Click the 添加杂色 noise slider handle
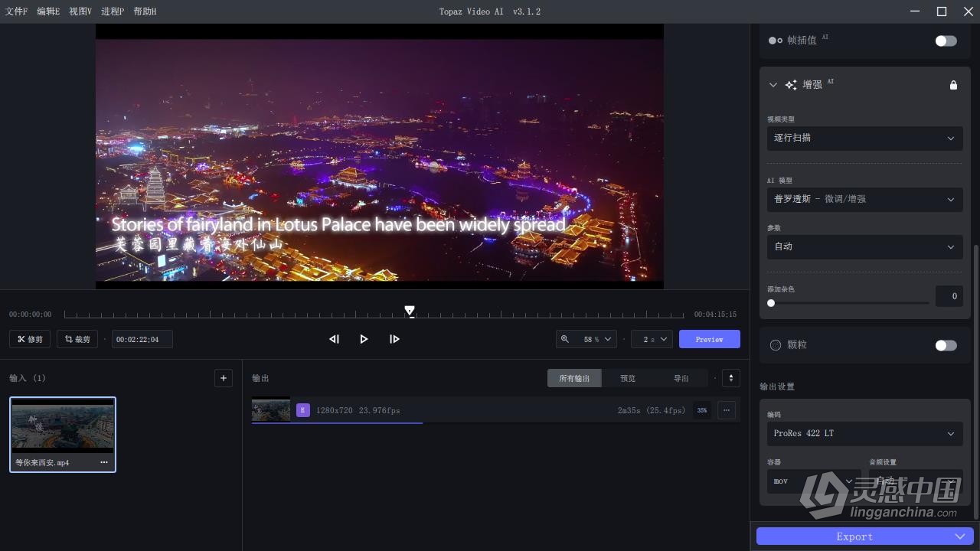Image resolution: width=980 pixels, height=551 pixels. pos(771,303)
